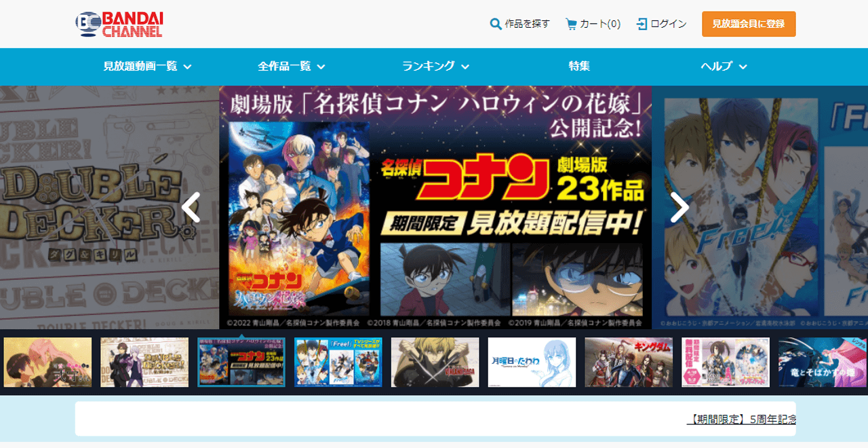
Task: Open the 全作品一覧 dropdown
Action: point(291,67)
